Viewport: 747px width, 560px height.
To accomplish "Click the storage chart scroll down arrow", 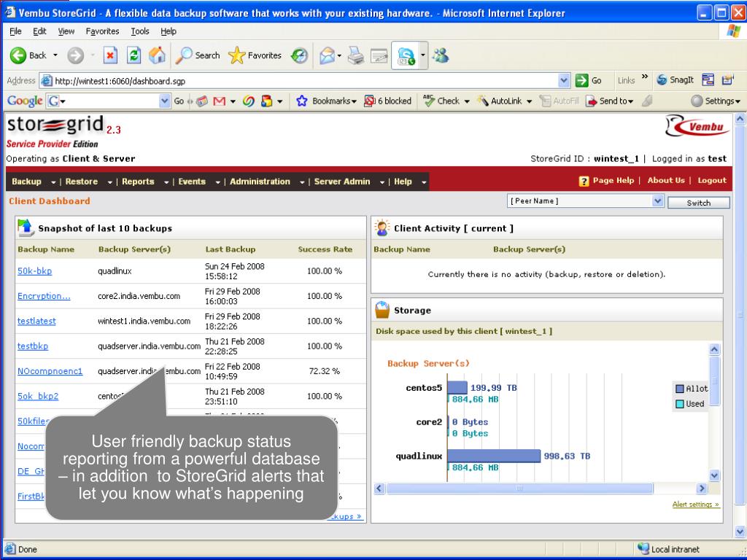I will pyautogui.click(x=713, y=475).
